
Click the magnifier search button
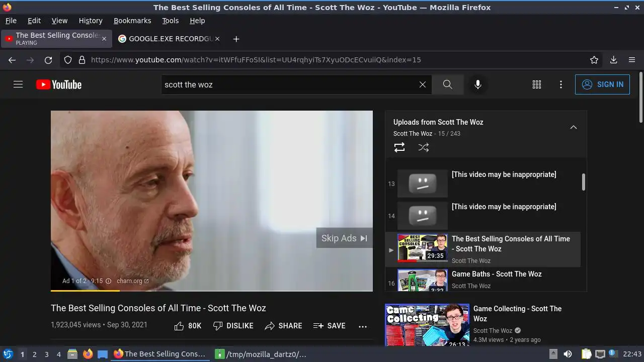448,84
